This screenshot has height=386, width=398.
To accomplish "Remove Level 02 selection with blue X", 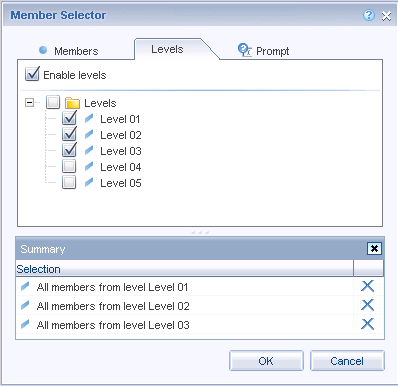I will click(367, 305).
